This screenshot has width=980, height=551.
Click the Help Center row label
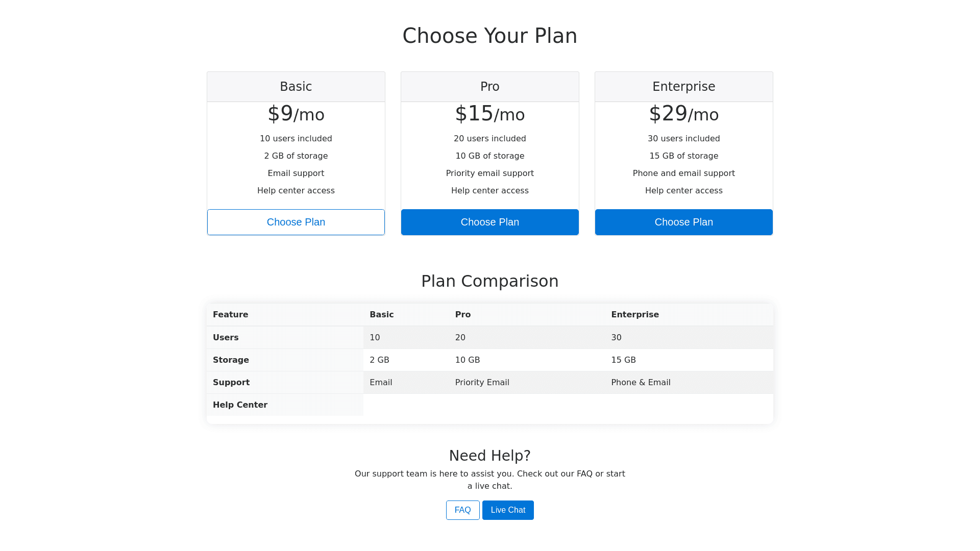pos(240,405)
